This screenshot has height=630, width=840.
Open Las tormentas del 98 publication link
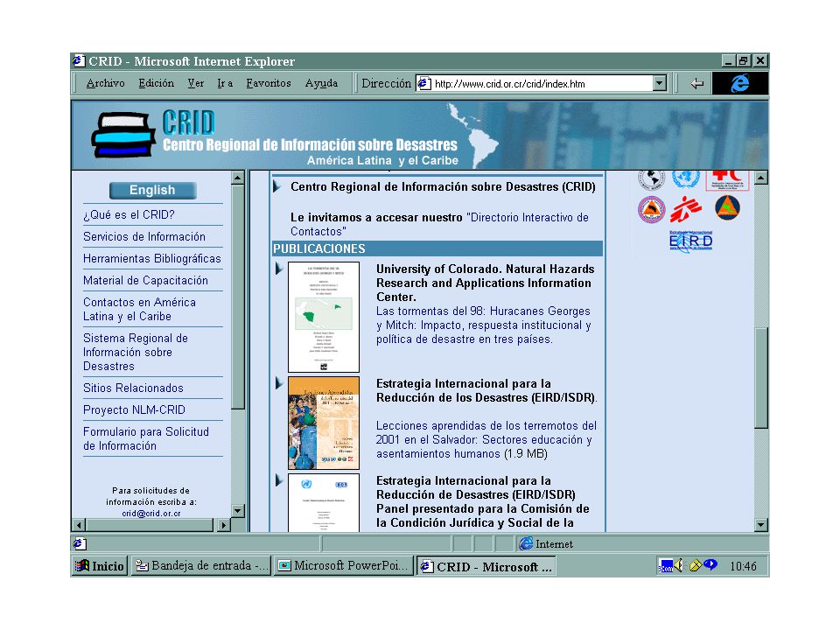[483, 325]
